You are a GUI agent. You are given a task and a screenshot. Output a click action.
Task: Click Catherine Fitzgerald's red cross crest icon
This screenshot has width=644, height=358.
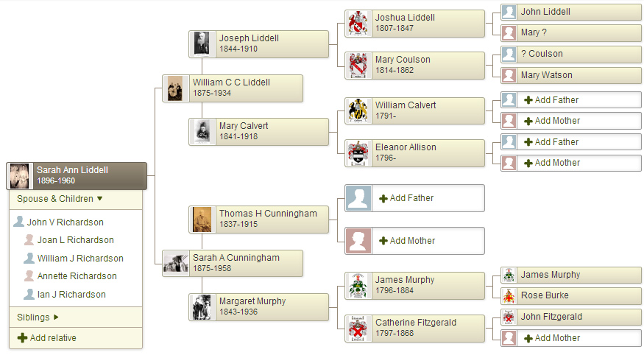pyautogui.click(x=358, y=328)
